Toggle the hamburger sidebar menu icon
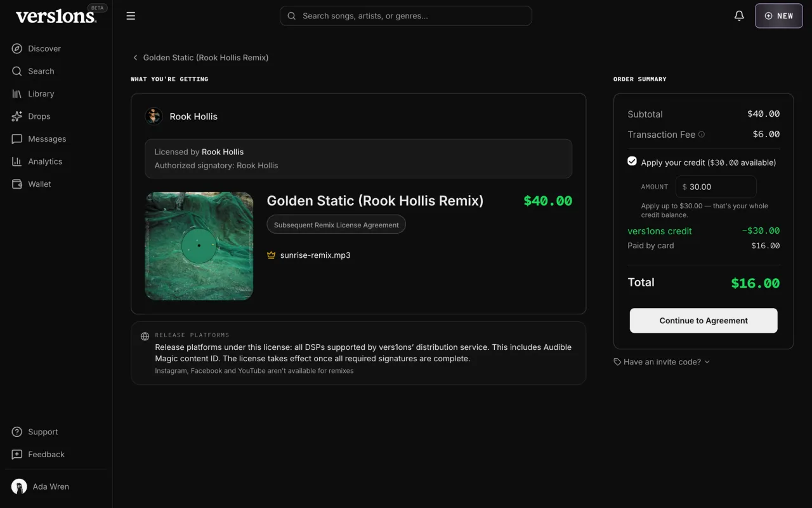Screen dimensions: 812x508 [131, 16]
